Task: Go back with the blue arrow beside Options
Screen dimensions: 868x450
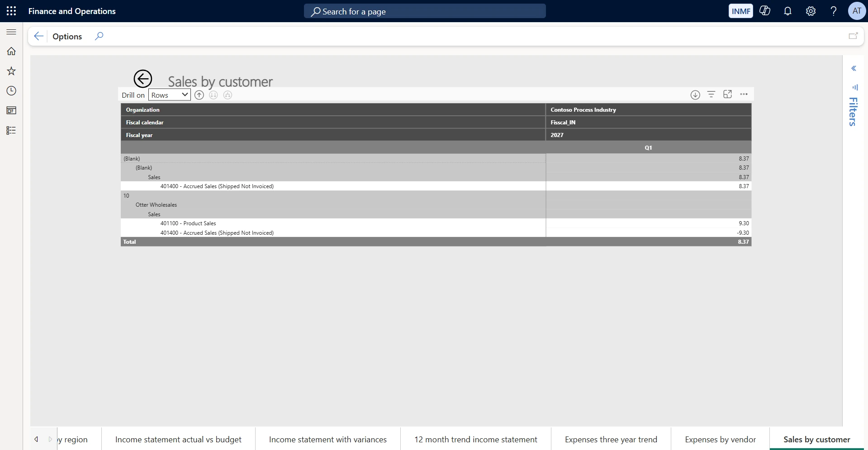Action: tap(39, 36)
